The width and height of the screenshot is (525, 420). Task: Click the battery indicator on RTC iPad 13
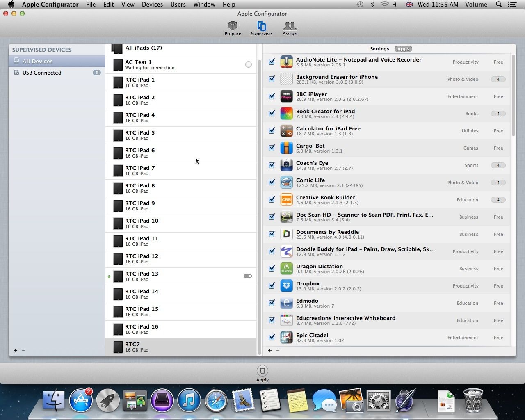point(248,276)
